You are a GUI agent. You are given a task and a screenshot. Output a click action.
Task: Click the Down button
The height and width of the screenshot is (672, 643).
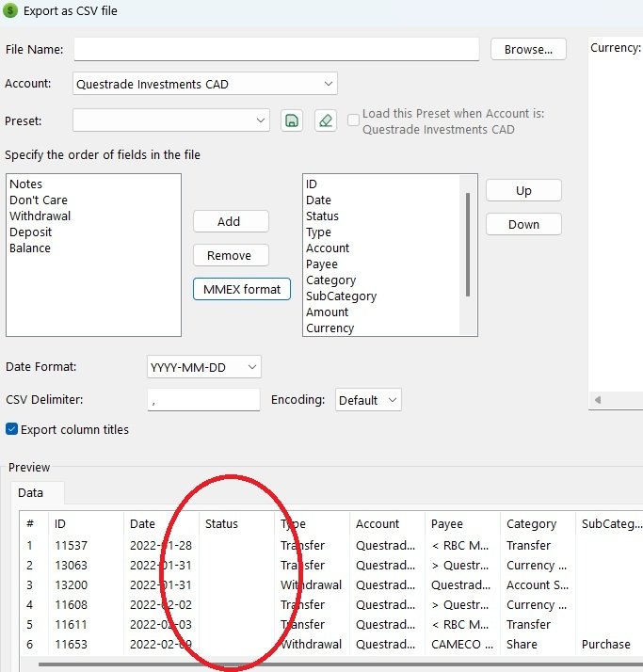523,224
